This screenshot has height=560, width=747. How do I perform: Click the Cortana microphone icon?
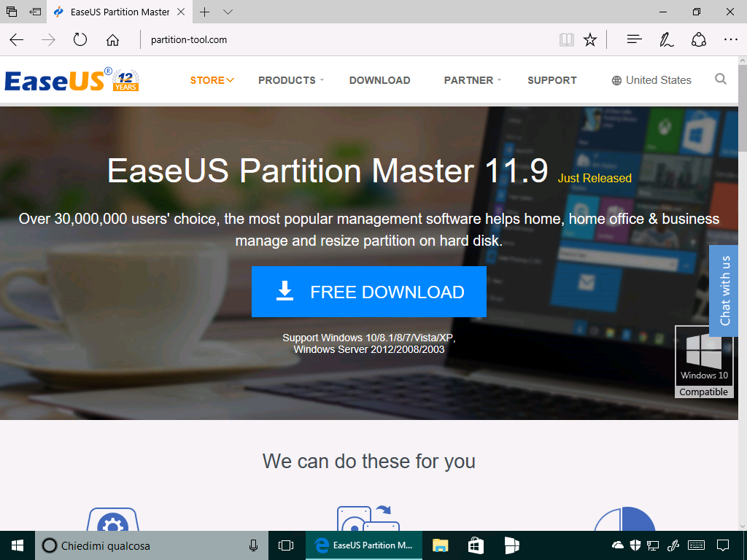(x=253, y=545)
